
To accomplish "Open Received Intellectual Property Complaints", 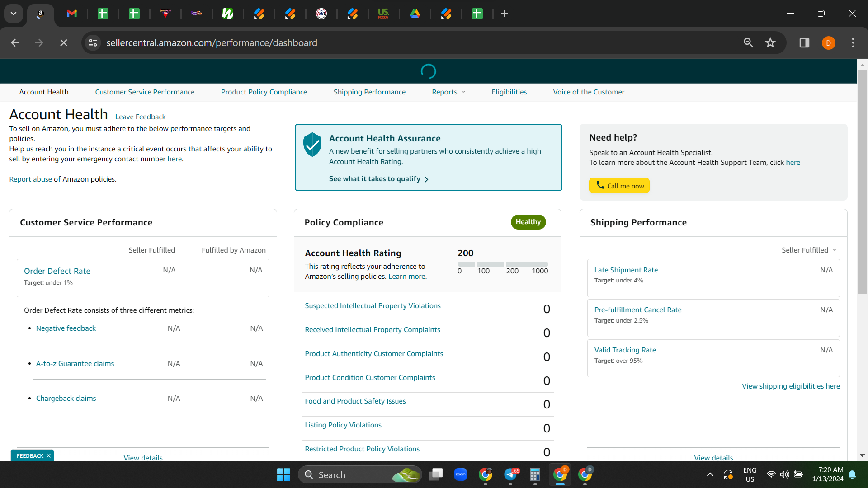I will [x=373, y=329].
